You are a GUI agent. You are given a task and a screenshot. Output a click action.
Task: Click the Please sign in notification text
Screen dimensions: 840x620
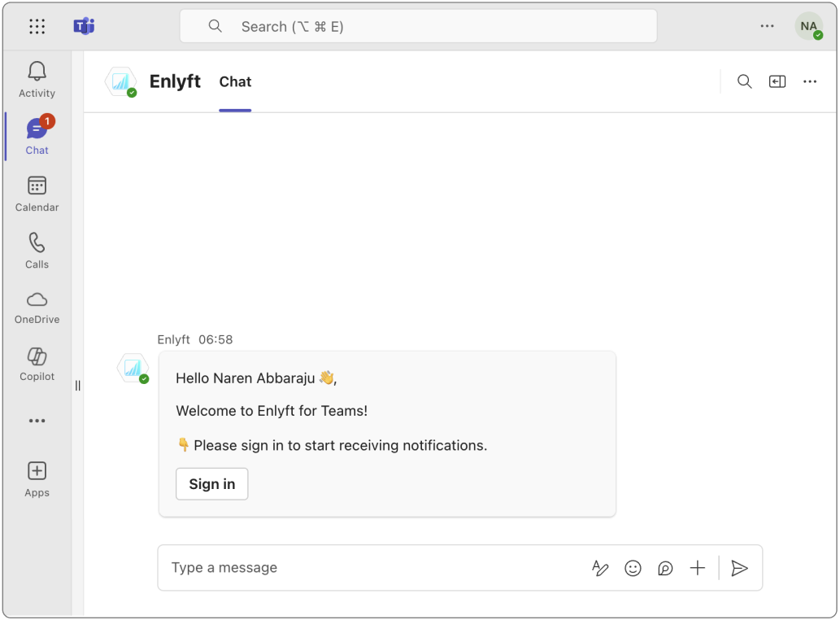332,445
